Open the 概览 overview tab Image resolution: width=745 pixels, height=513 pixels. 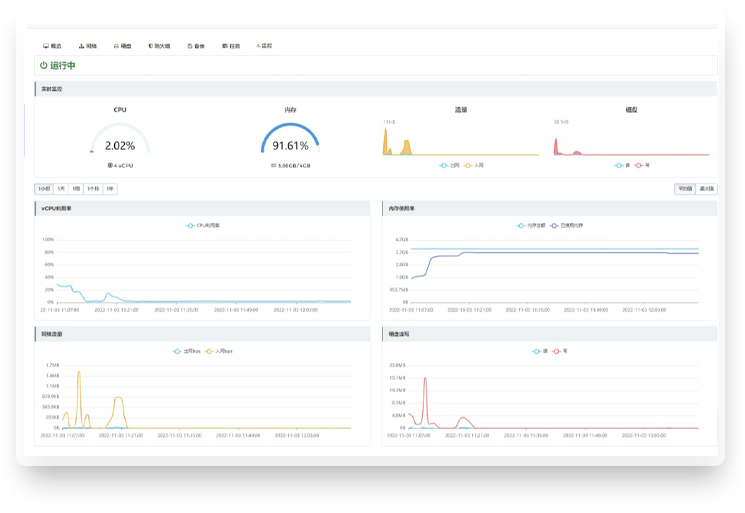click(x=52, y=46)
